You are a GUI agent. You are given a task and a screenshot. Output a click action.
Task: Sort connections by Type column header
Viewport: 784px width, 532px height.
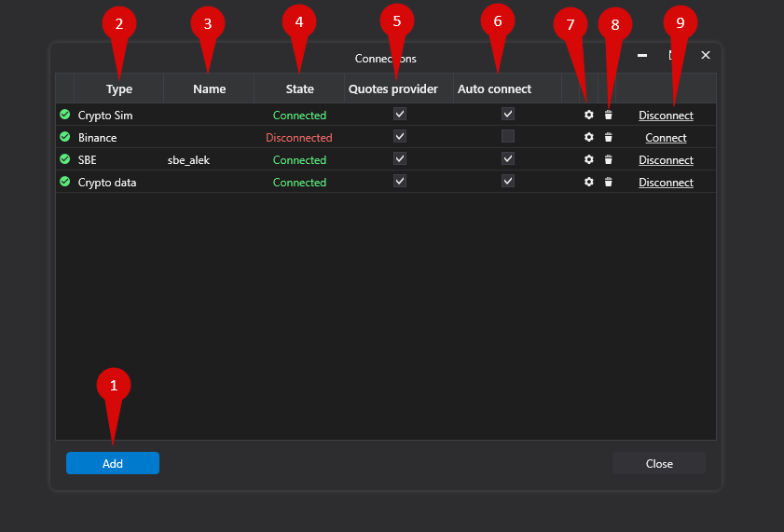pyautogui.click(x=119, y=89)
